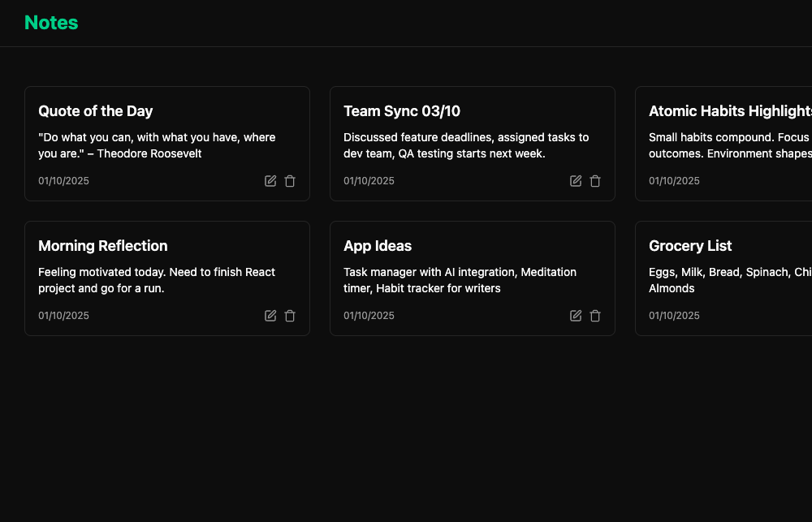Remove the App Ideas note via trash icon
Screen dimensions: 812x522
coord(595,316)
